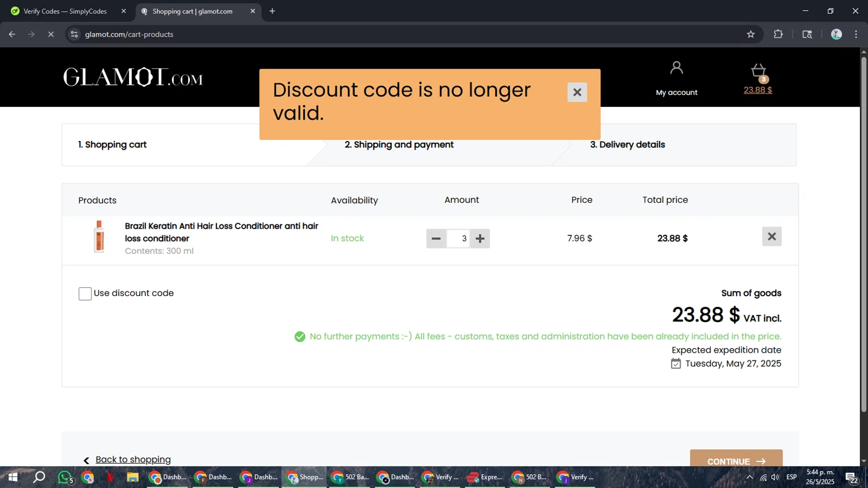868x488 pixels.
Task: Open Chrome extensions puzzle icon
Action: [x=778, y=34]
